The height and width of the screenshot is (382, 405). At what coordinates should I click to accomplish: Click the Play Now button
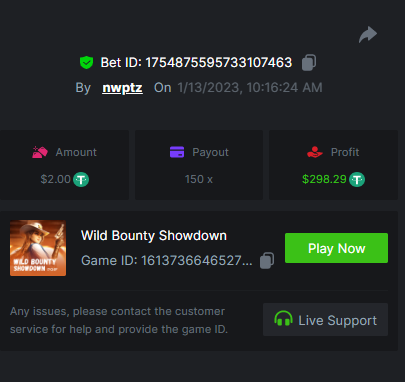point(336,248)
